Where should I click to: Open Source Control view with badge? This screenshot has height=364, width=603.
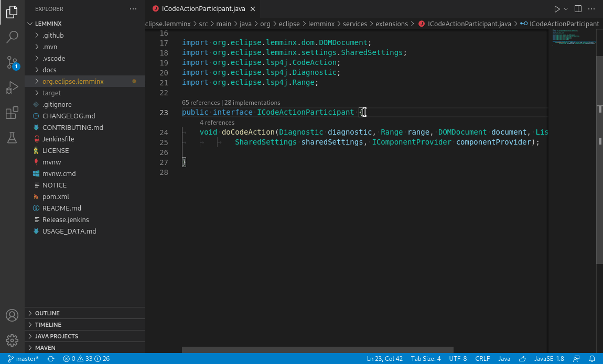click(12, 62)
